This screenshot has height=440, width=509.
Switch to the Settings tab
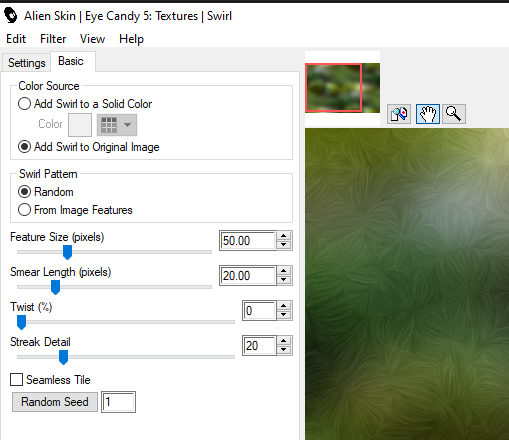click(x=26, y=63)
